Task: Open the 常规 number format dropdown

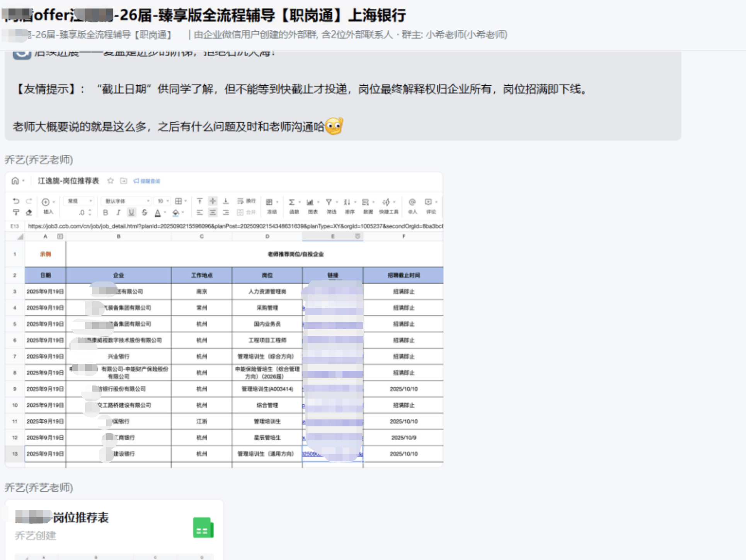Action: (x=79, y=201)
